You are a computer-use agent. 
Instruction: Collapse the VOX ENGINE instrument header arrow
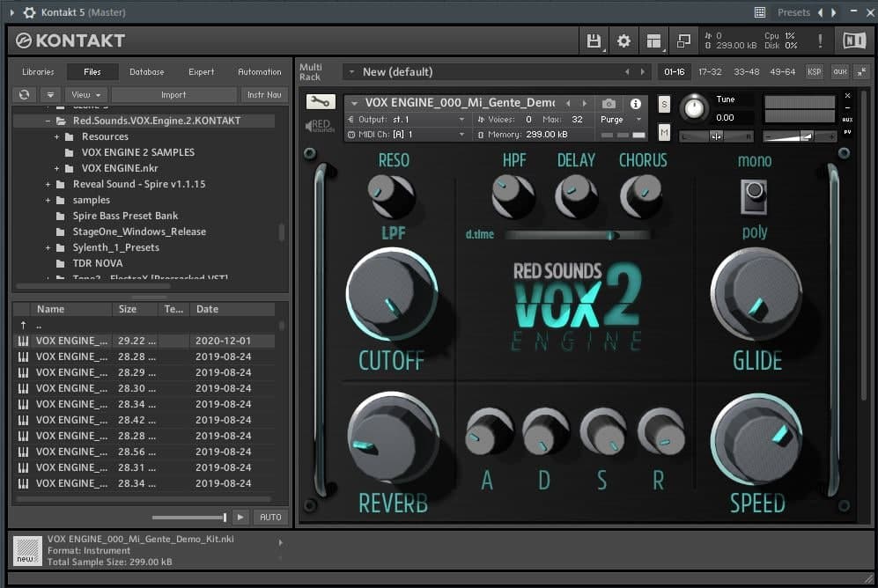[x=354, y=104]
